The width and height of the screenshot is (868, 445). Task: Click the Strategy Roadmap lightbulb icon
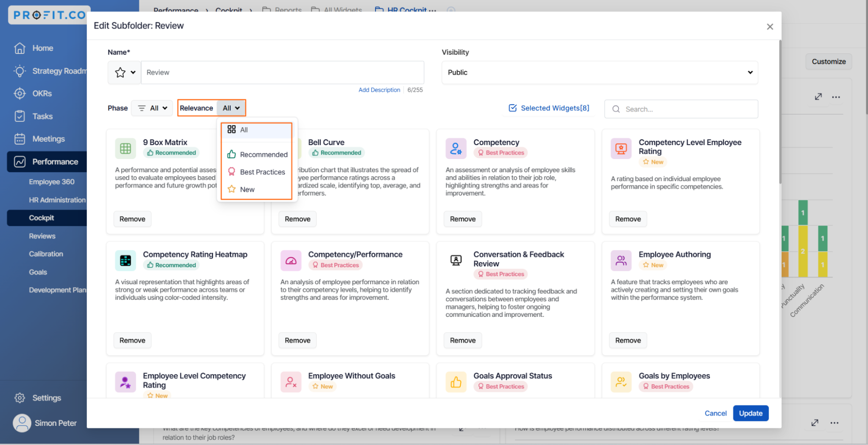[x=20, y=71]
